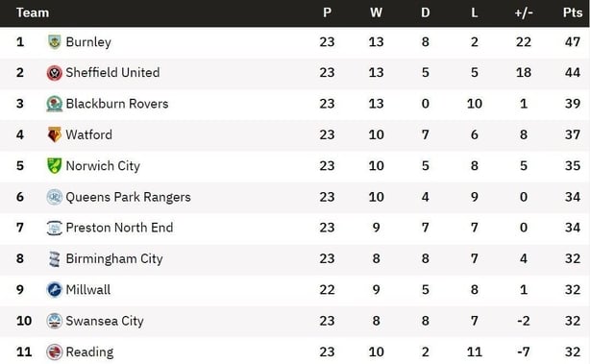Select the +/- goal difference header

[x=524, y=12]
